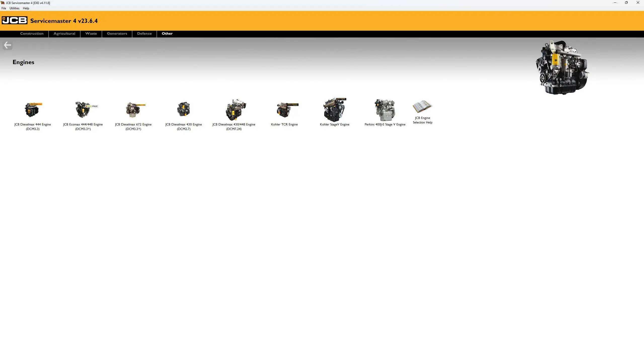The width and height of the screenshot is (644, 346).
Task: Open the File menu
Action: coord(4,8)
